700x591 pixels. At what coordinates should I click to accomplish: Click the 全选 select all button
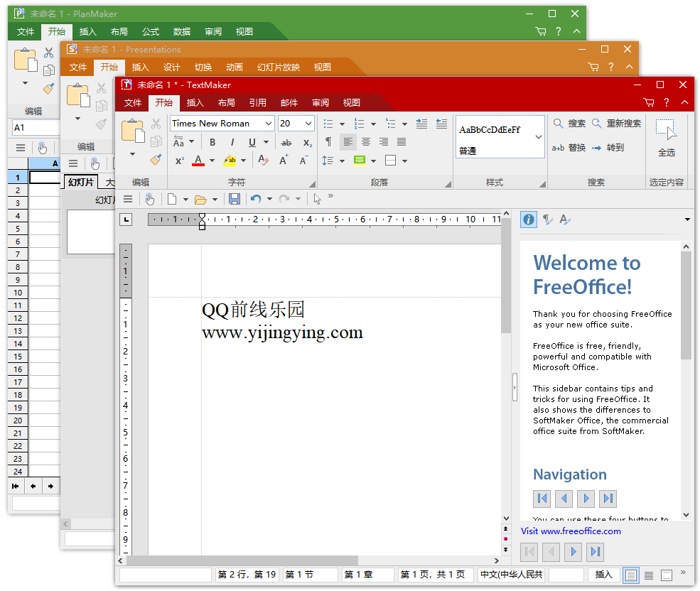[666, 138]
